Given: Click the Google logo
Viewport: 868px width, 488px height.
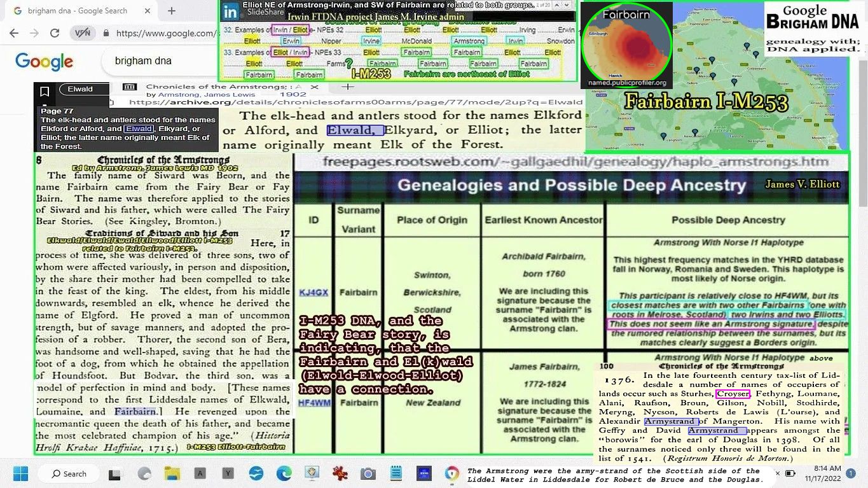Looking at the screenshot, I should 44,62.
